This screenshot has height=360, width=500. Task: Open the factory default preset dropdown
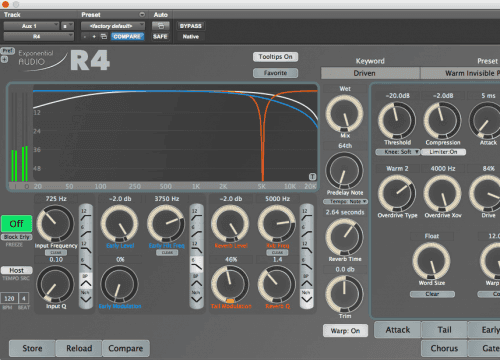click(113, 26)
